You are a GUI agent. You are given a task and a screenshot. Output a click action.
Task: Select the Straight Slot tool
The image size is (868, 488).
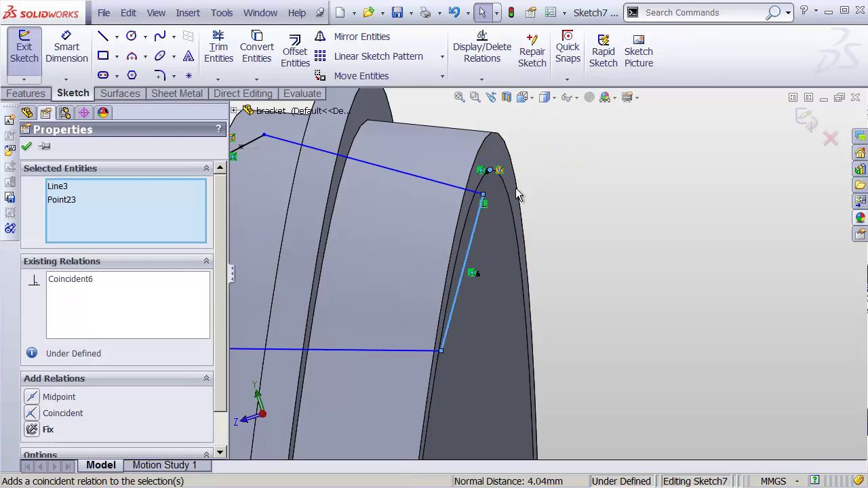[103, 75]
